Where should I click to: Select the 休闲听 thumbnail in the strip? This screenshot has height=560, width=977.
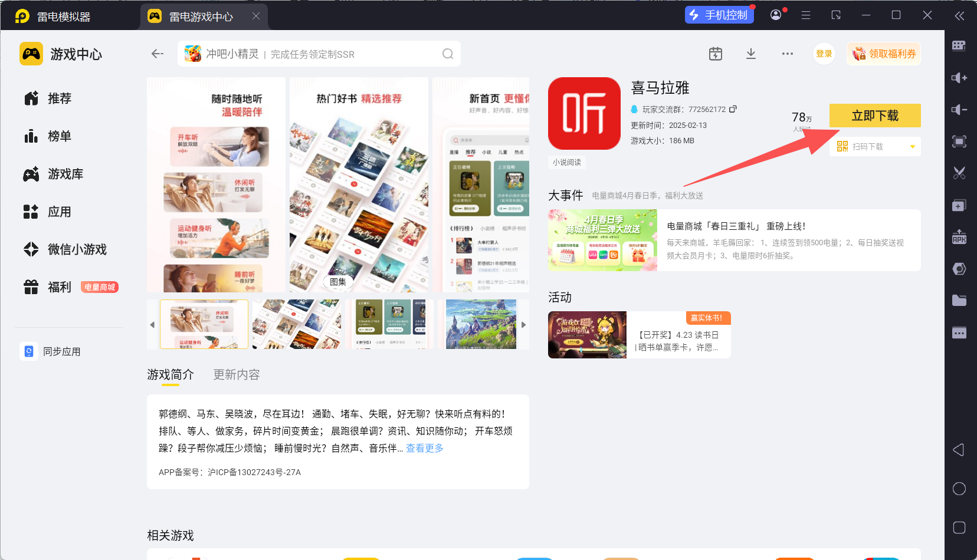coord(204,324)
